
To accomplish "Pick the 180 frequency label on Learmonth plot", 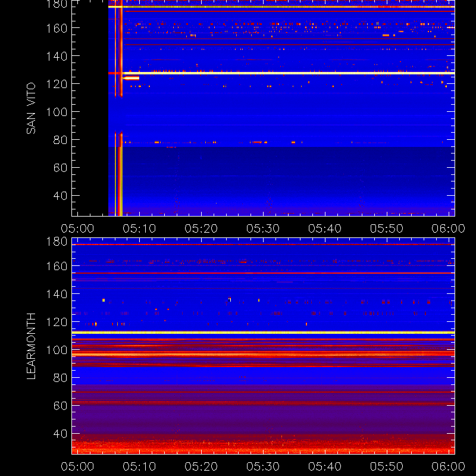I will click(57, 242).
